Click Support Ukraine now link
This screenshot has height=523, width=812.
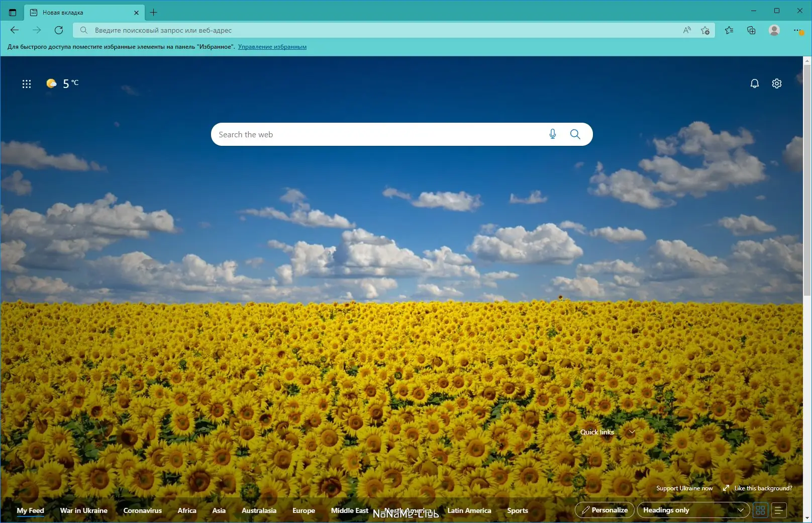pos(684,488)
